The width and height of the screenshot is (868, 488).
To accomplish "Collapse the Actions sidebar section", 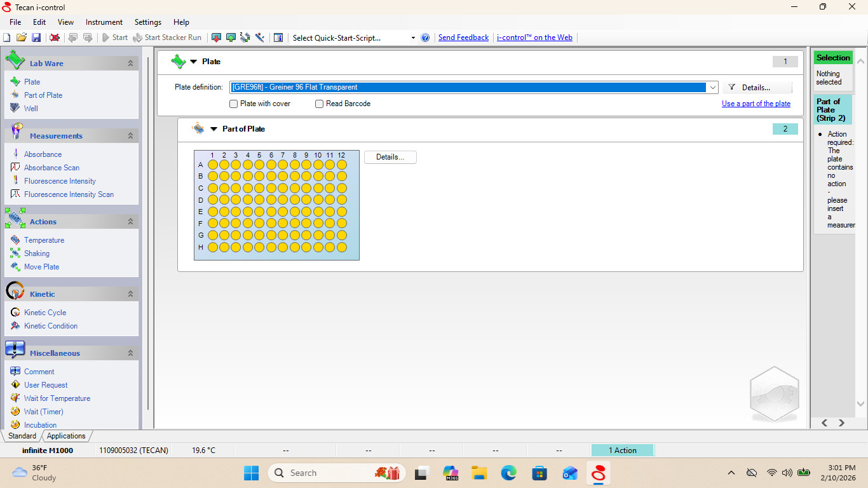I will coord(130,222).
